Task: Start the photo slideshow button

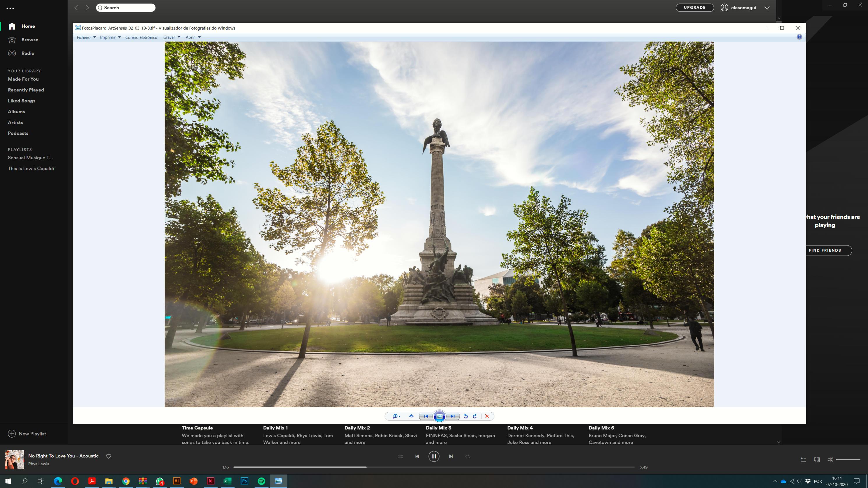Action: tap(440, 416)
